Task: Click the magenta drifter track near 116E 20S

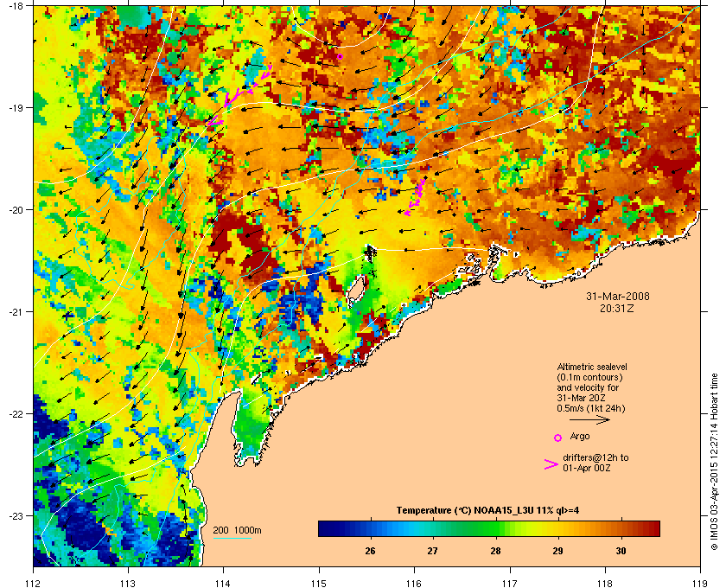Action: coord(416,196)
